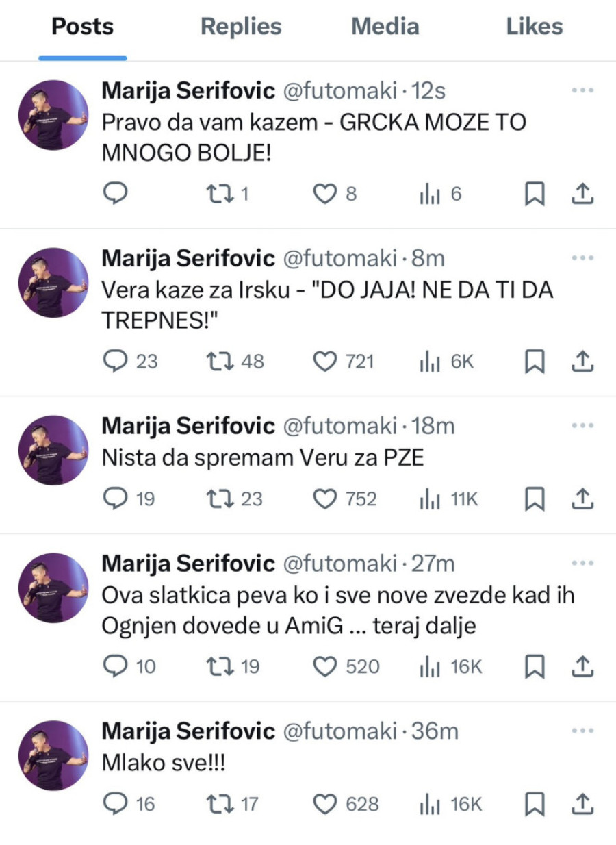Bookmark the 'Ova slatkica peva' post
616x845 pixels.
click(535, 666)
